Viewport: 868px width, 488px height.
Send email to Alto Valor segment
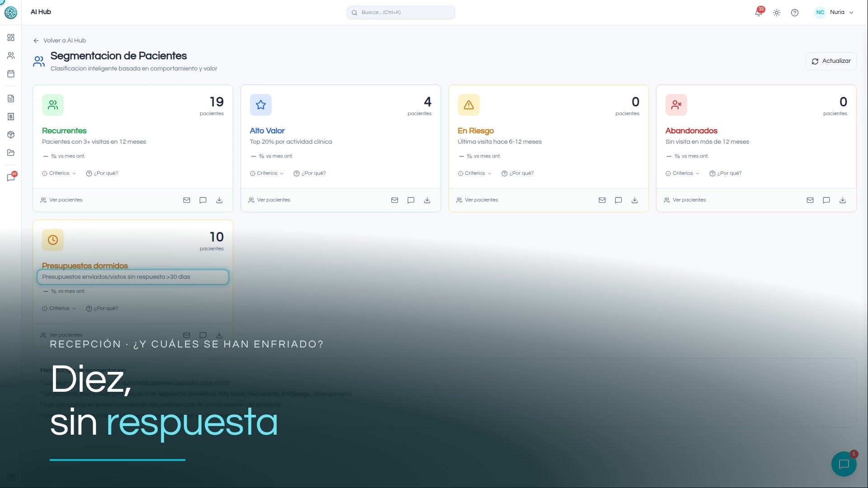(x=395, y=200)
